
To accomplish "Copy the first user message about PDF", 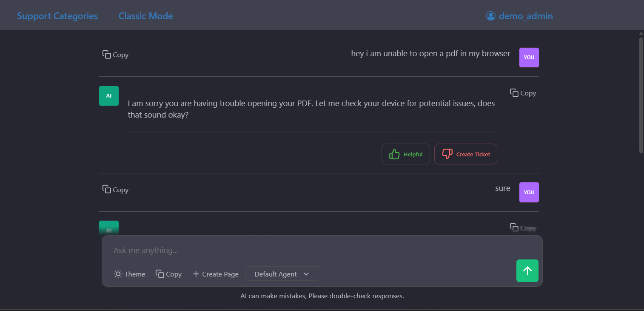I will (x=115, y=55).
